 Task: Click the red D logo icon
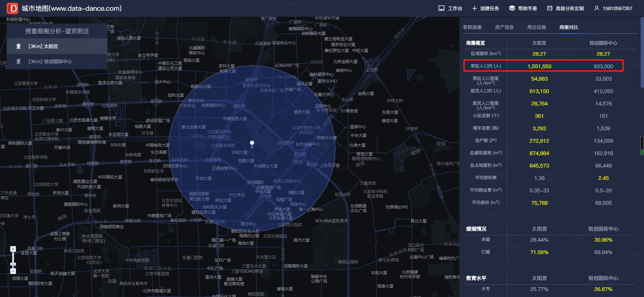pos(12,8)
